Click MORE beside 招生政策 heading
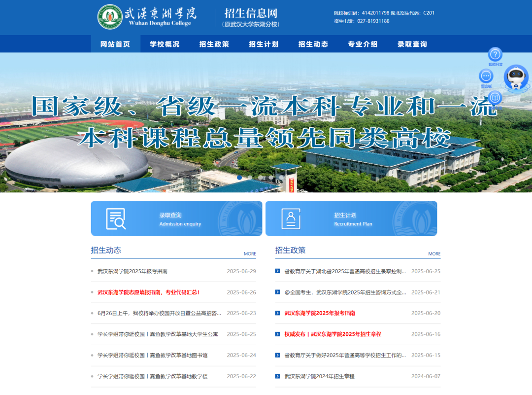The image size is (532, 395). click(434, 253)
